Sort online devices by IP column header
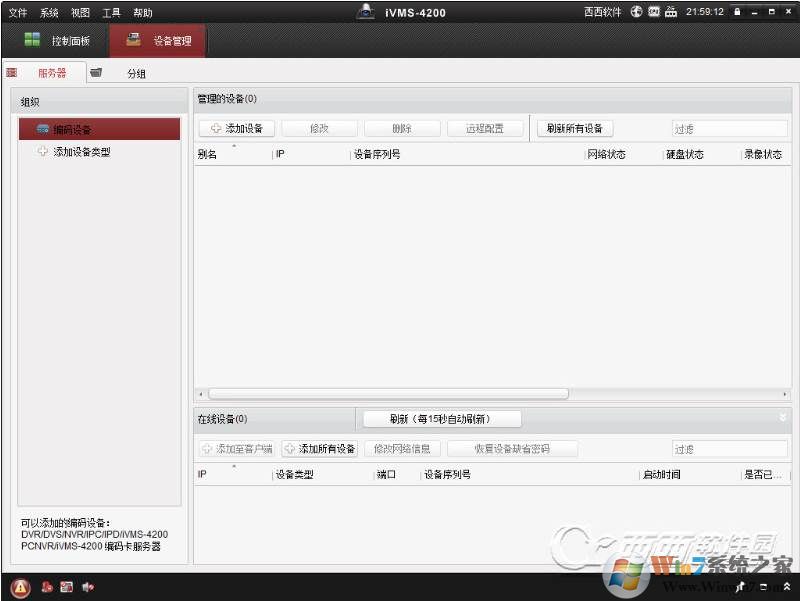Image resolution: width=800 pixels, height=601 pixels. click(203, 475)
